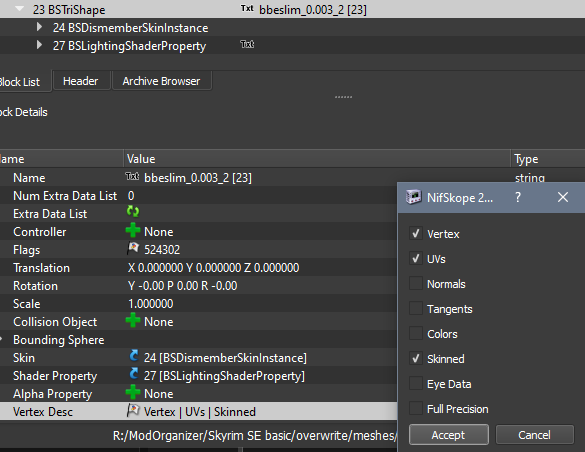Click the Txt icon beside 23 BSTriShape name
This screenshot has width=585, height=452.
pyautogui.click(x=247, y=8)
